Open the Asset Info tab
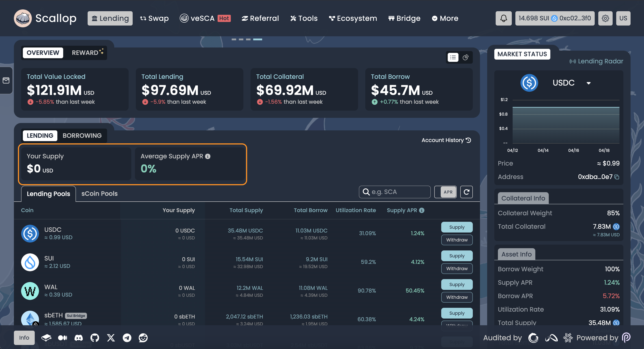This screenshot has height=349, width=644. [516, 254]
